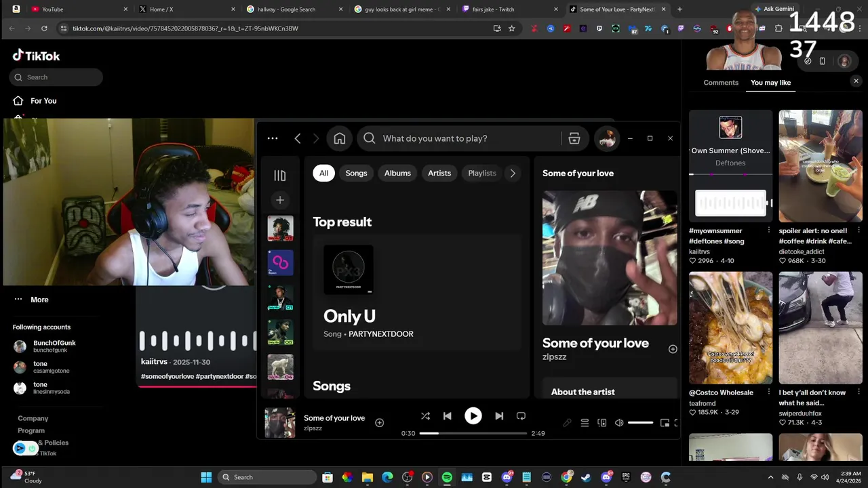Image resolution: width=868 pixels, height=488 pixels.
Task: Open options for Costco Wholesale video
Action: tap(768, 392)
